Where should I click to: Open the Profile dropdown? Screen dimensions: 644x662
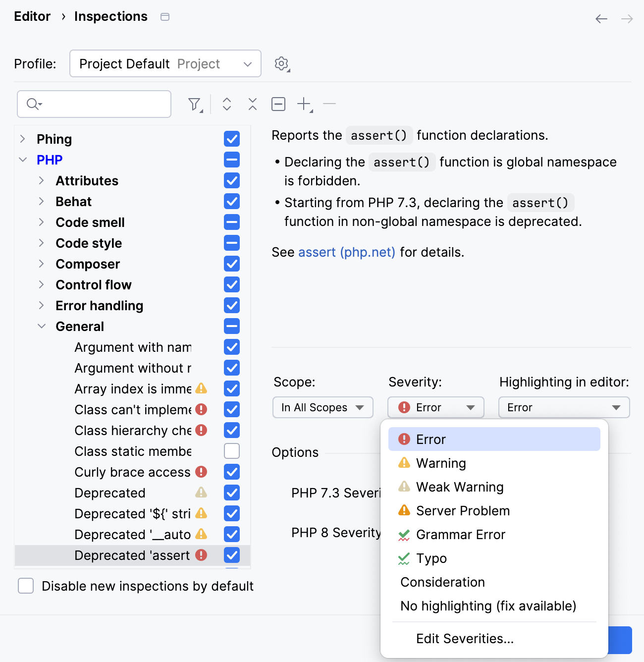[165, 63]
